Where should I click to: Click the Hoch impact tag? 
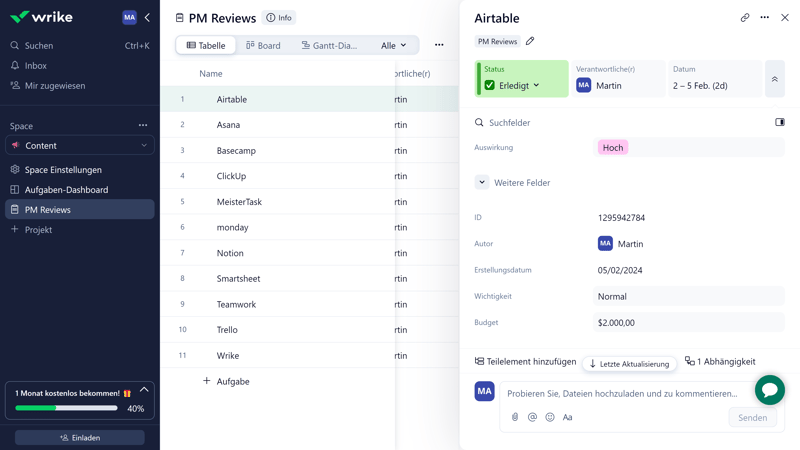point(613,147)
